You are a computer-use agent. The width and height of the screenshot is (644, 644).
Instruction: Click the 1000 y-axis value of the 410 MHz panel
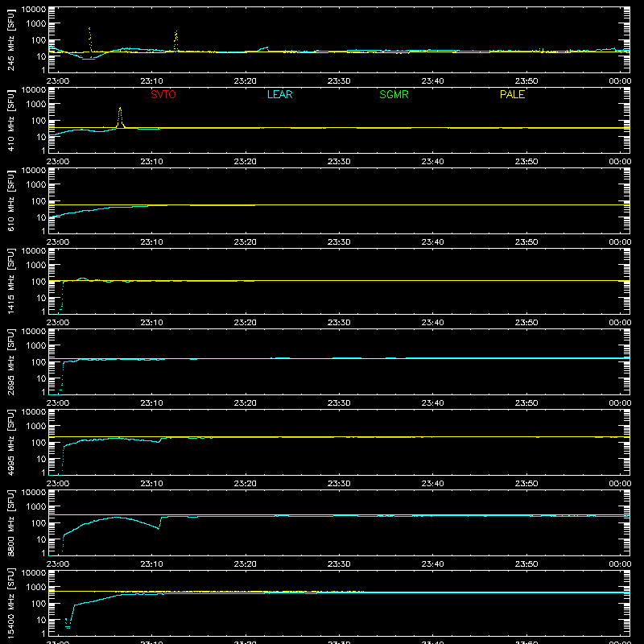click(36, 105)
